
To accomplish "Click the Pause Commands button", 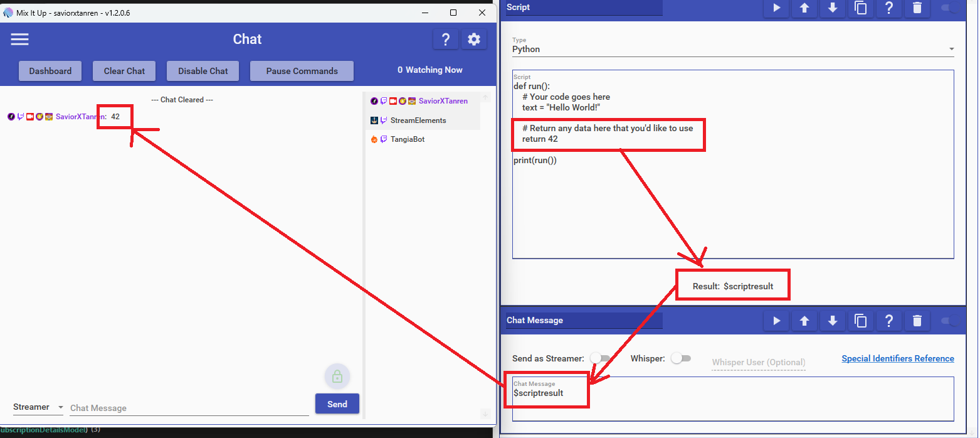I will pyautogui.click(x=302, y=71).
